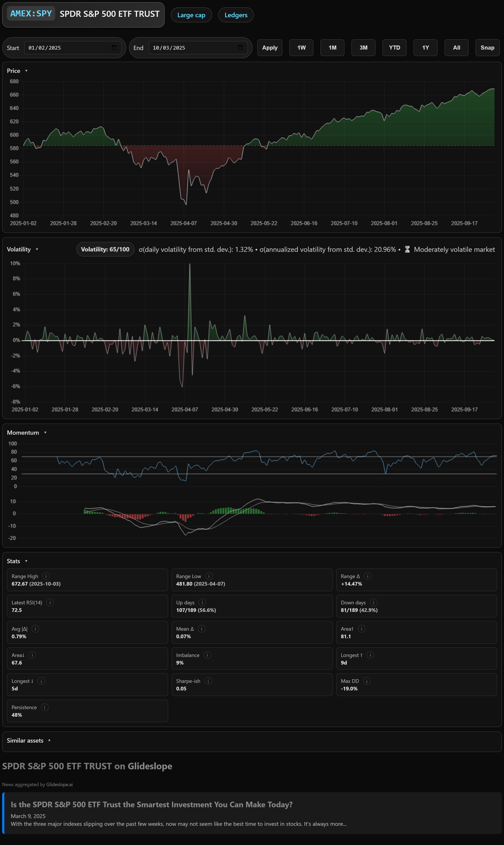The image size is (504, 845).
Task: Open the Ledgers link
Action: [236, 15]
